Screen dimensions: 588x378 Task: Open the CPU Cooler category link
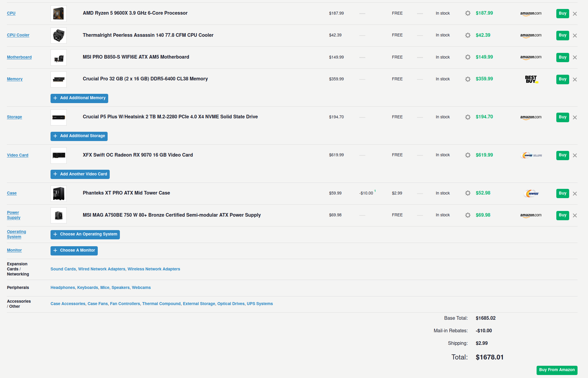tap(18, 35)
